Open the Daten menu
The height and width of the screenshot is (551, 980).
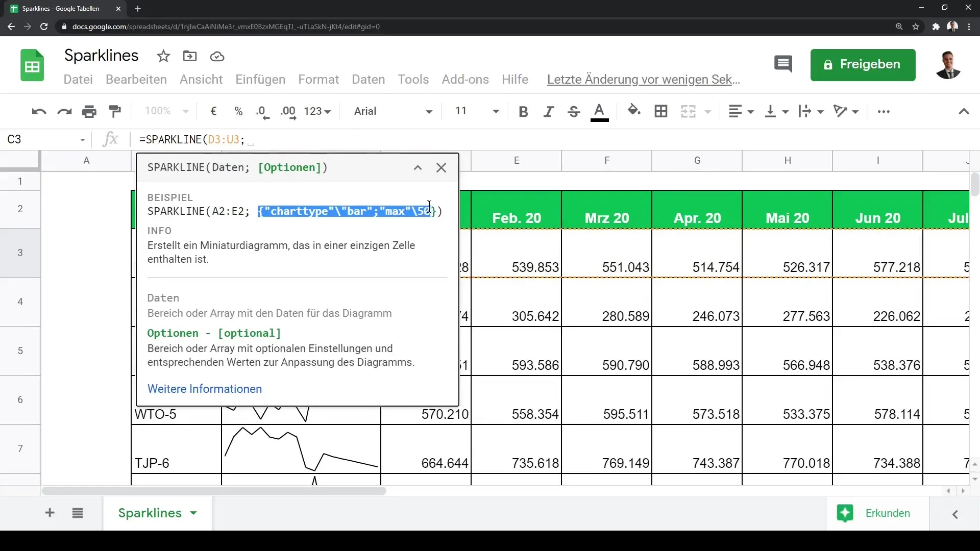(369, 80)
